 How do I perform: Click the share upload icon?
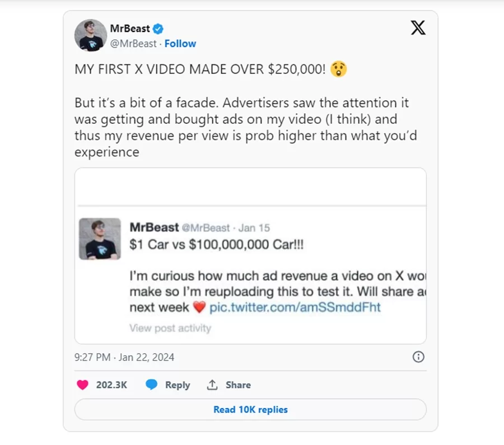(x=212, y=385)
